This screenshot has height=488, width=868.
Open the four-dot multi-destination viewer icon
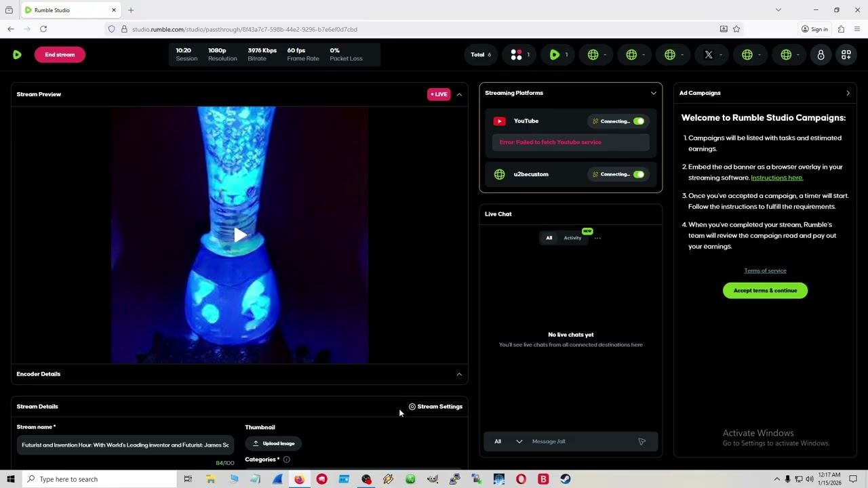516,55
